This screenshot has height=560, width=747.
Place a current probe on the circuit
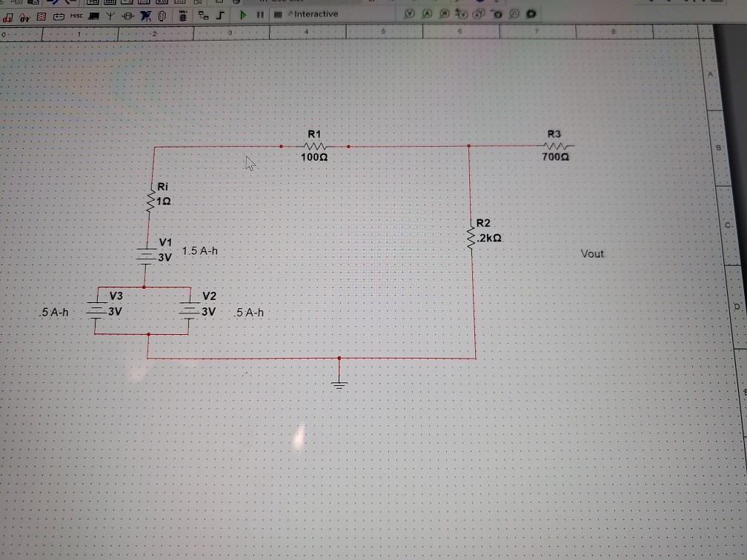click(425, 13)
